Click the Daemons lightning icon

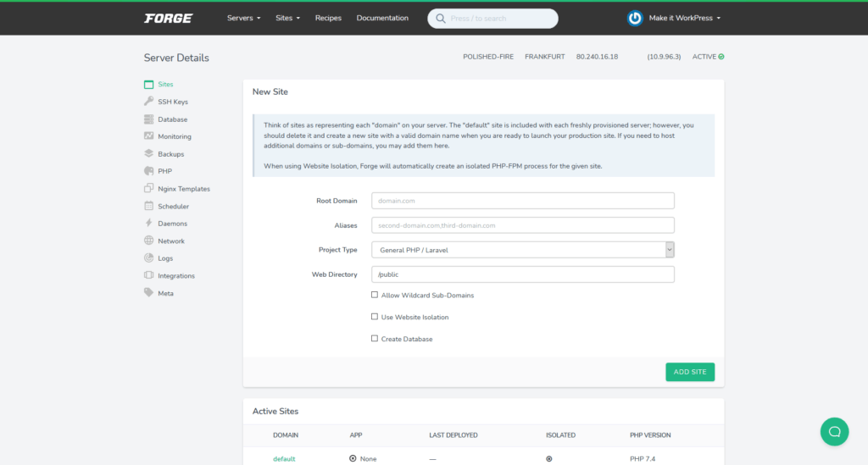[148, 224]
